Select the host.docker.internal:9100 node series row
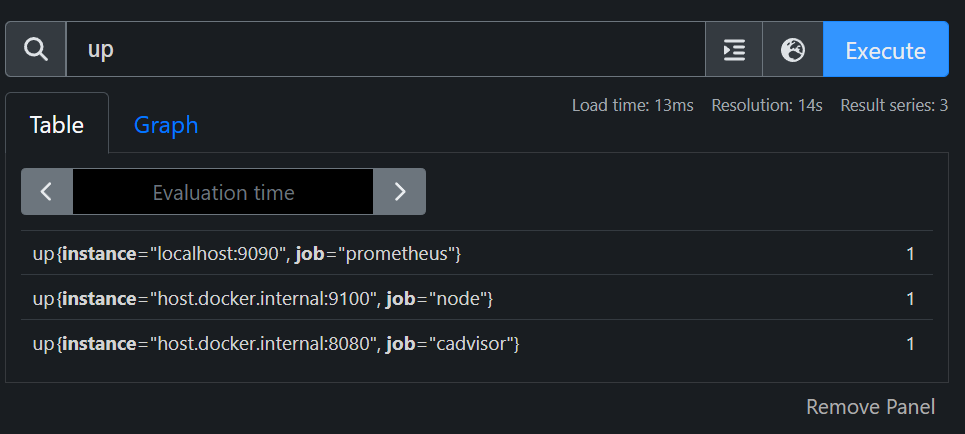Image resolution: width=965 pixels, height=434 pixels. 263,298
